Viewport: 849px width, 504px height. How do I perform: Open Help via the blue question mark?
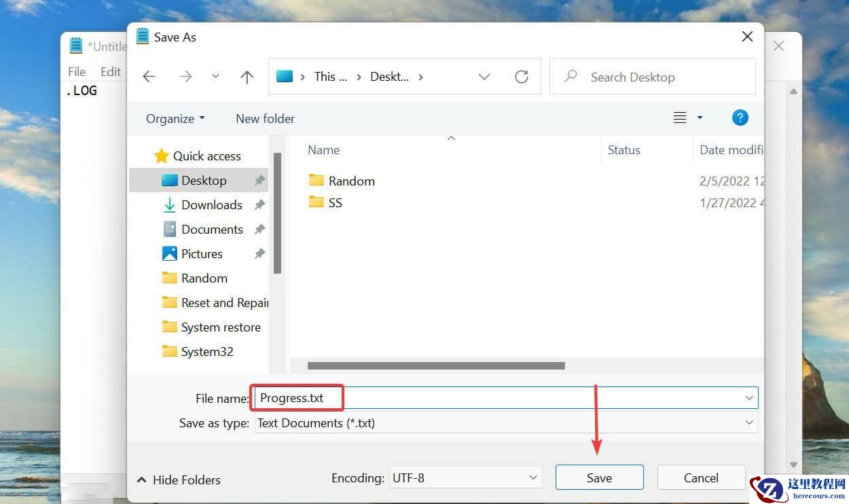pos(740,118)
